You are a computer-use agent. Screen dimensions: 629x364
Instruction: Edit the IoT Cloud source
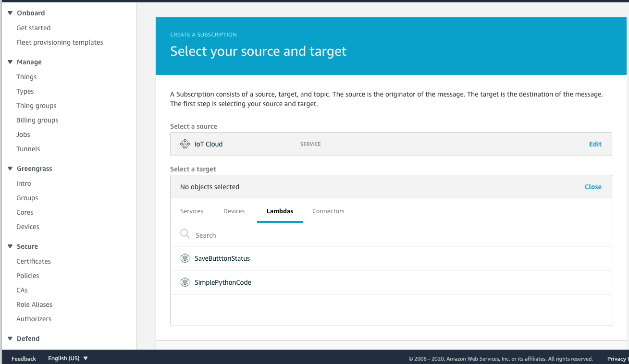(x=595, y=144)
